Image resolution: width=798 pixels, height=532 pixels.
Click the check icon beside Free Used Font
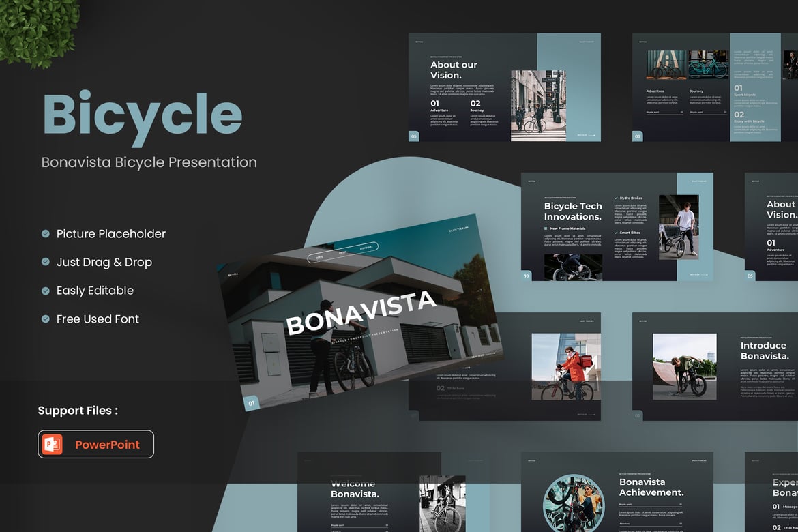pyautogui.click(x=45, y=319)
